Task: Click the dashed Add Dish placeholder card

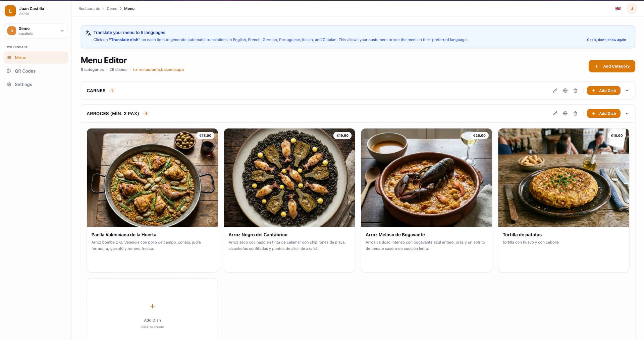Action: coord(152,309)
